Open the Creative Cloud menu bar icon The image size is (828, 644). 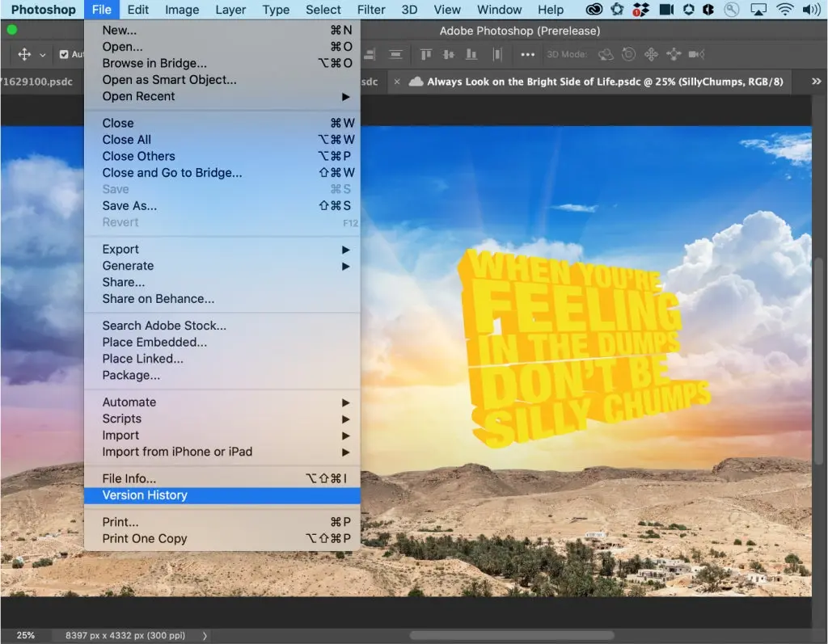point(594,10)
